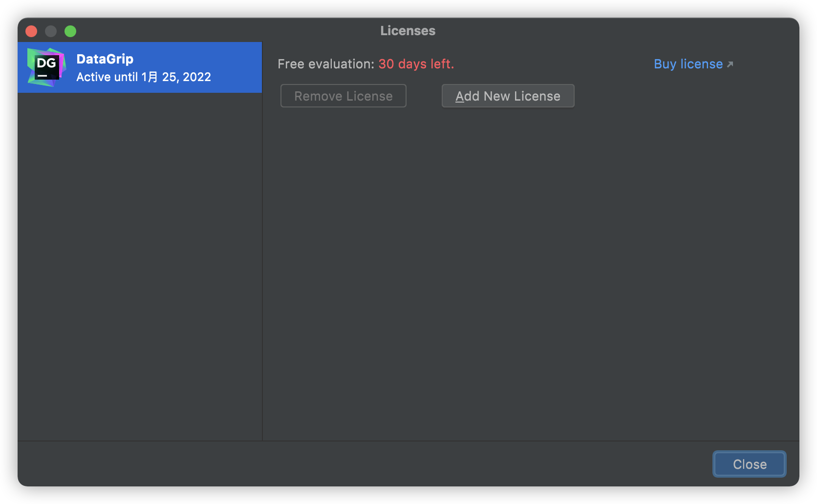The height and width of the screenshot is (504, 817).
Task: Click the underlined A in Add New License
Action: coord(460,96)
